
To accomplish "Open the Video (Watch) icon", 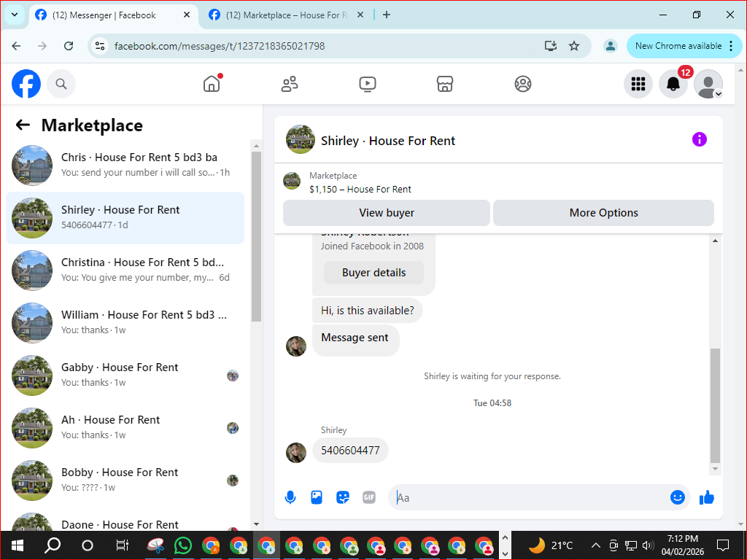I will [368, 84].
